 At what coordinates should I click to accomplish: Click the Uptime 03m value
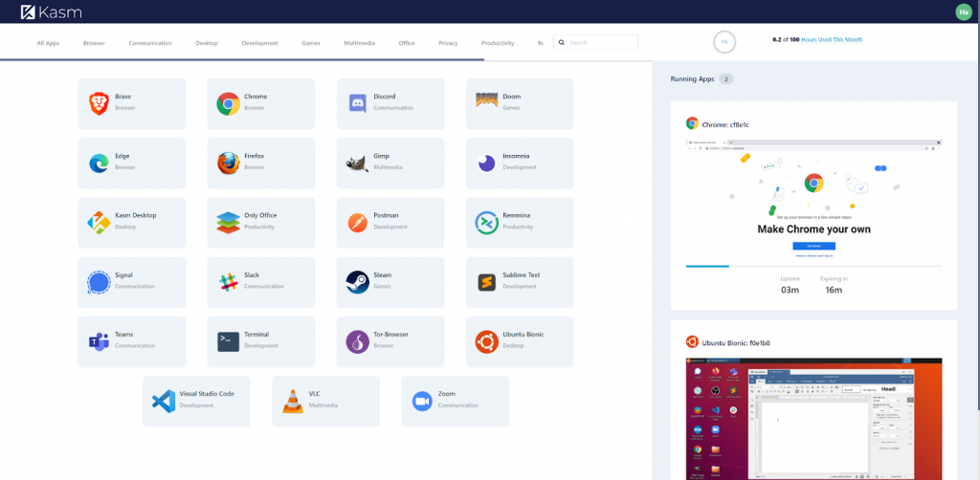[790, 290]
